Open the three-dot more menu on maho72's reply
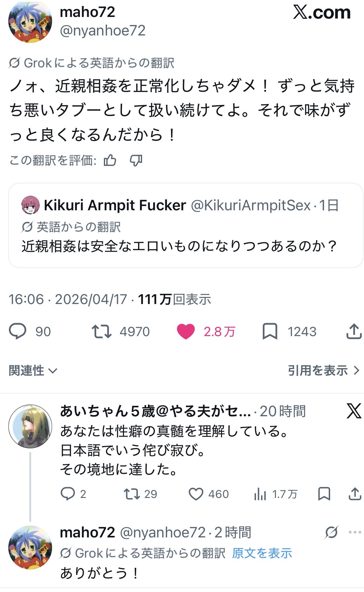This screenshot has width=364, height=592. [355, 532]
